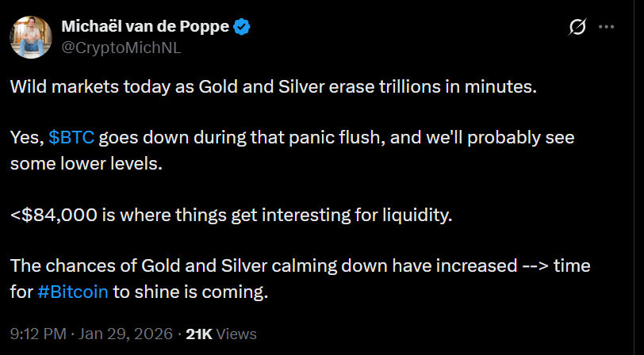Click the Michaël van de Poppe display name
Screen dimensions: 644x355
tap(145, 27)
